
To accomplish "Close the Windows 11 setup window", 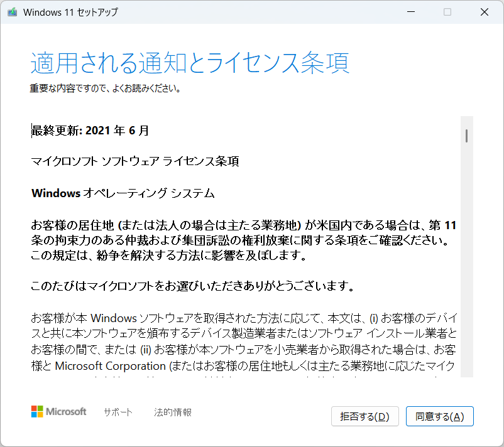I will click(x=484, y=12).
